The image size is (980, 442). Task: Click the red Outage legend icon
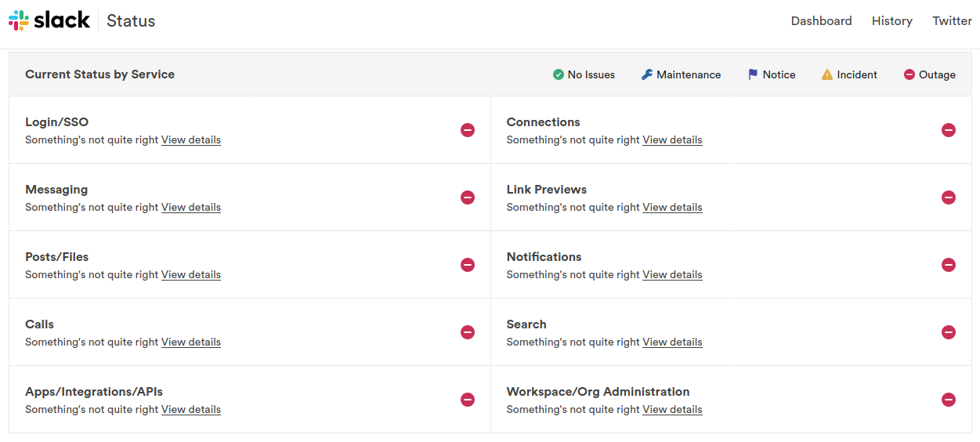coord(909,74)
